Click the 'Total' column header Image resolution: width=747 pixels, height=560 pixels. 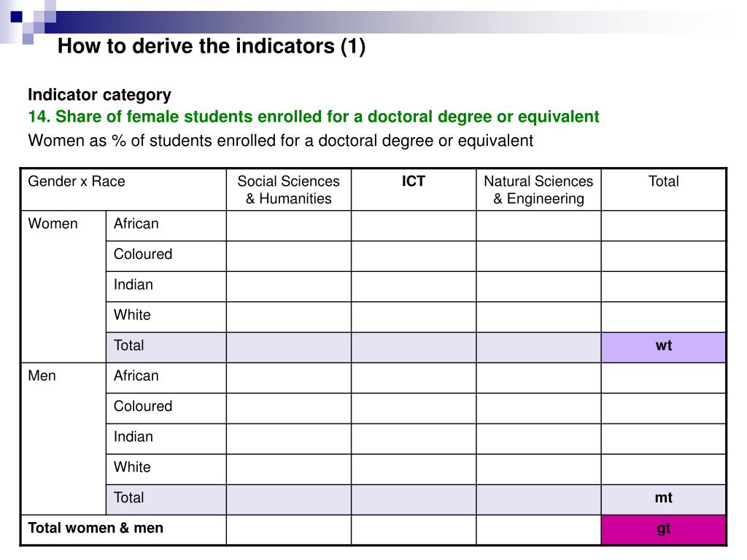(664, 190)
